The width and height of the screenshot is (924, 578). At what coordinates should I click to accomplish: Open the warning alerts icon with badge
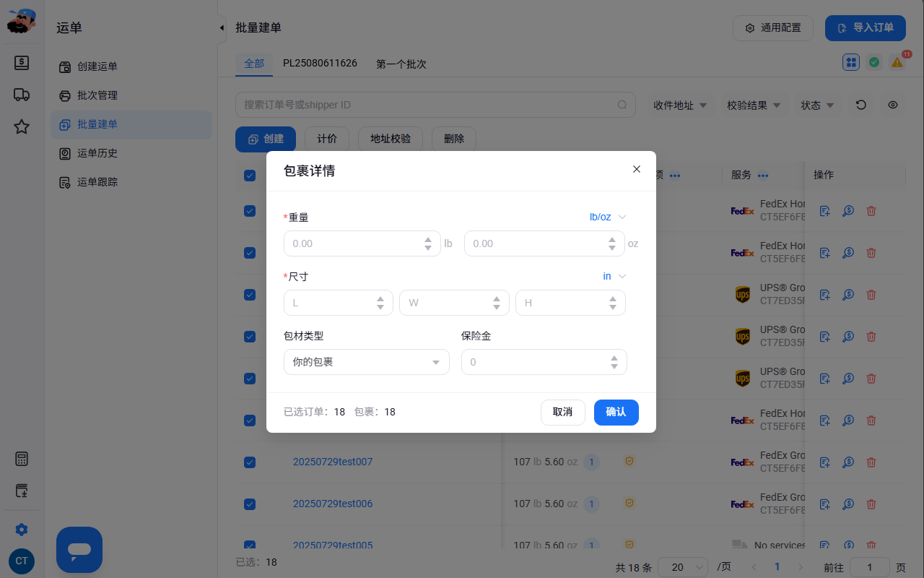tap(897, 63)
